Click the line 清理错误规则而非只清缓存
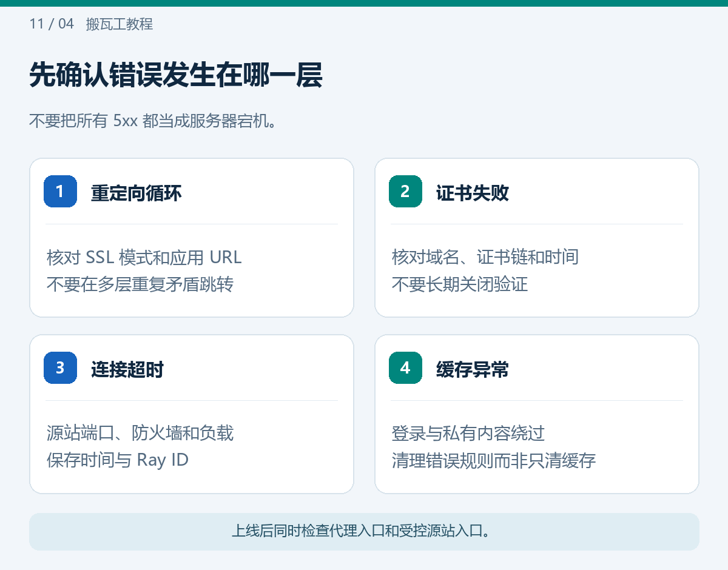Image resolution: width=728 pixels, height=570 pixels. point(494,460)
